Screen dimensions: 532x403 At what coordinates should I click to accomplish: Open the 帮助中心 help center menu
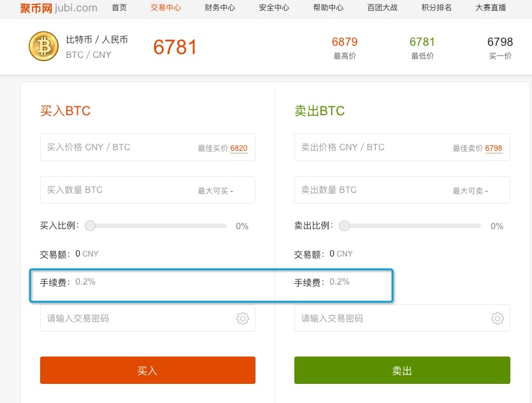click(x=328, y=8)
